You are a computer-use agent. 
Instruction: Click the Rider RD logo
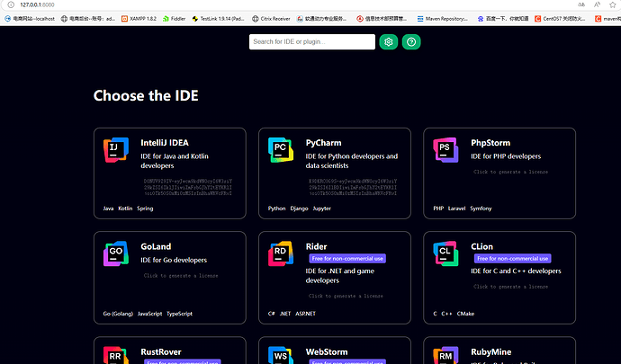pyautogui.click(x=281, y=253)
